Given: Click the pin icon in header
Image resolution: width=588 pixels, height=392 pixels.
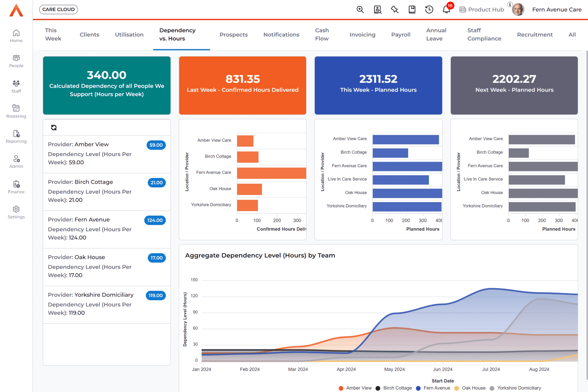Looking at the screenshot, I should 395,10.
